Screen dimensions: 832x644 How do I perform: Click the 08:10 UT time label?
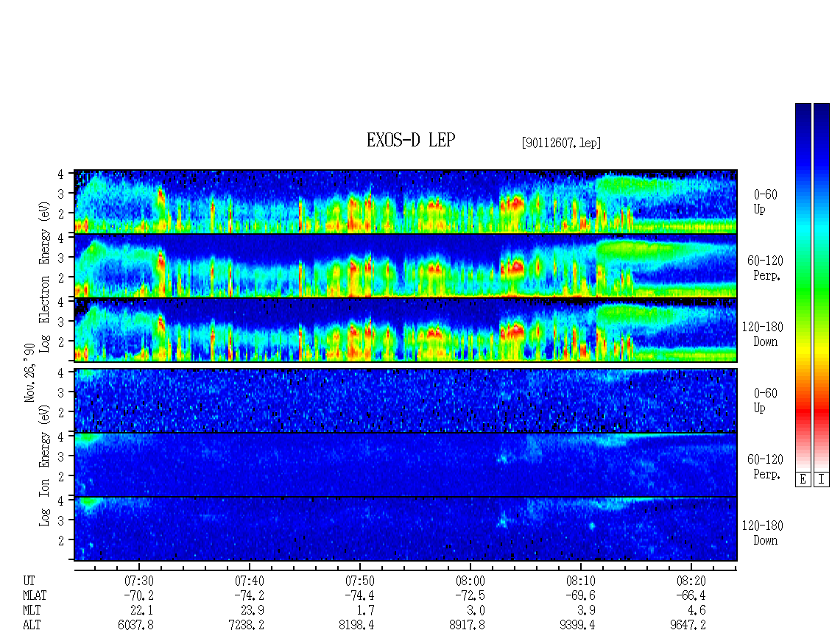tap(580, 581)
